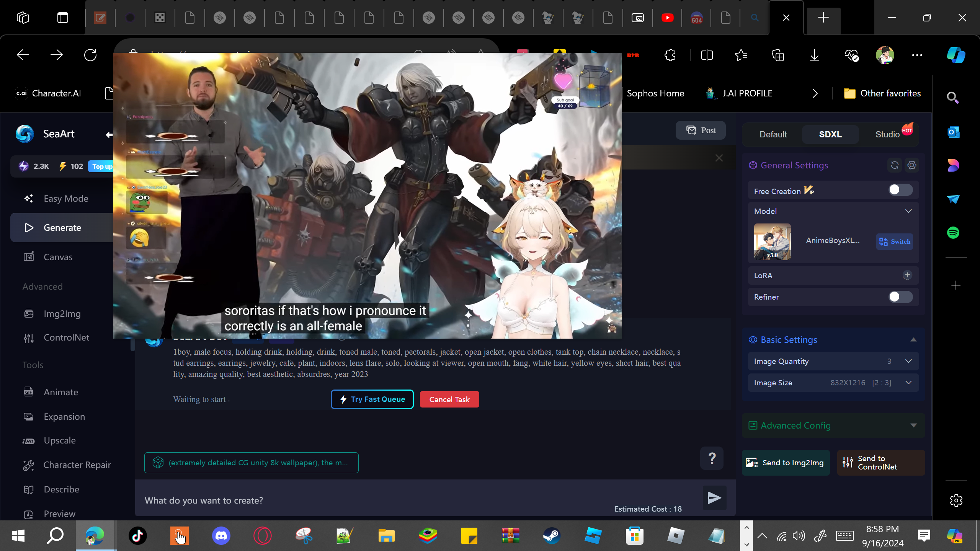The image size is (980, 551).
Task: Open General Settings gear icon
Action: 912,165
